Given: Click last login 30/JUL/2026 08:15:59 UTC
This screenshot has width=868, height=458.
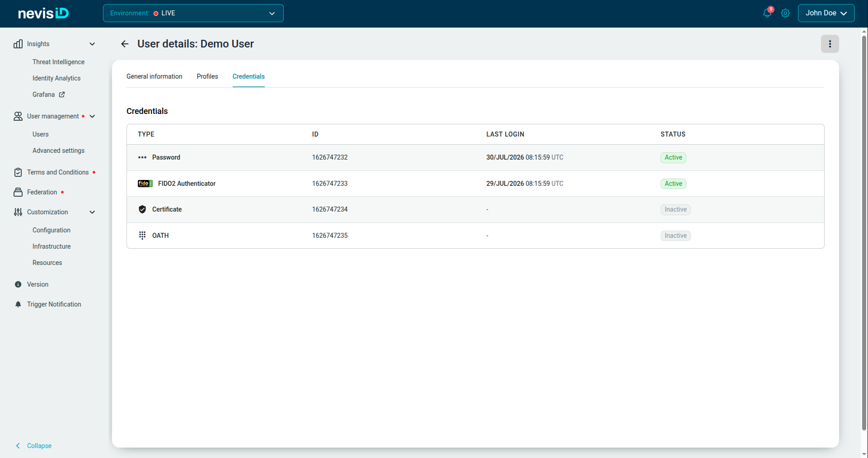Looking at the screenshot, I should 525,157.
